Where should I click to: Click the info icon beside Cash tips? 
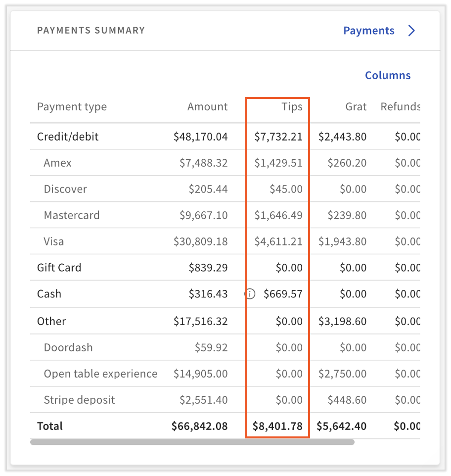pyautogui.click(x=250, y=294)
